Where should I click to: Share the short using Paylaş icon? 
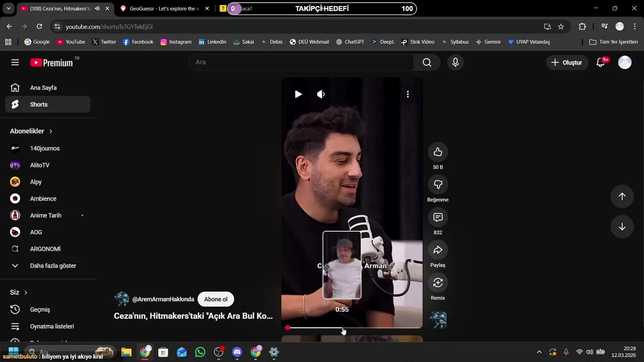pyautogui.click(x=438, y=250)
